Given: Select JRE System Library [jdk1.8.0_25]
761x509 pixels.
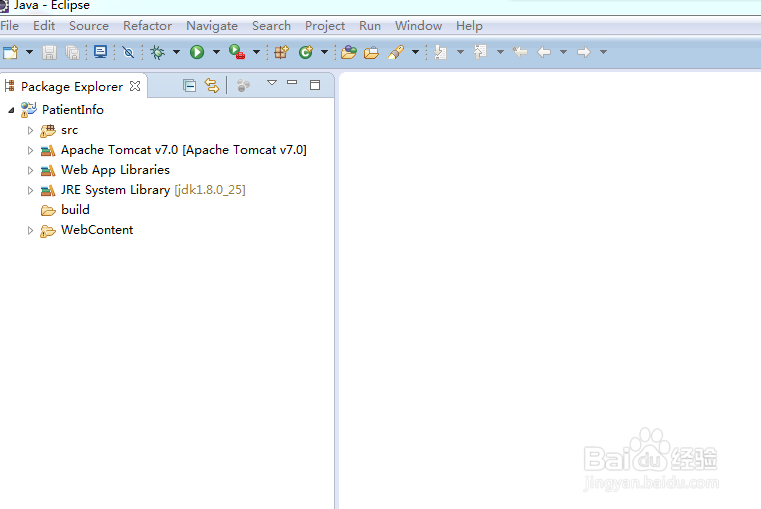Looking at the screenshot, I should 153,190.
